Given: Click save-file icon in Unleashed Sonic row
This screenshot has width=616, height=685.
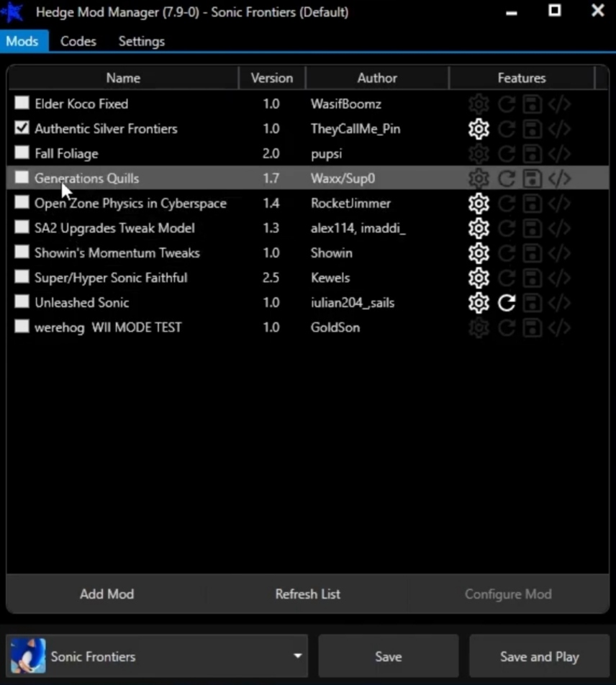Looking at the screenshot, I should 533,303.
